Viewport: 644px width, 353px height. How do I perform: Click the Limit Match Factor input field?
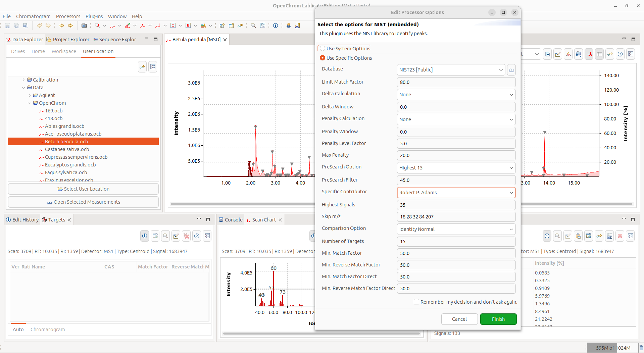[456, 82]
